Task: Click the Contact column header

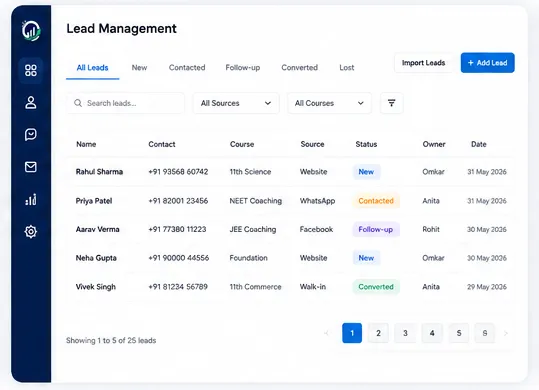Action: [x=162, y=144]
